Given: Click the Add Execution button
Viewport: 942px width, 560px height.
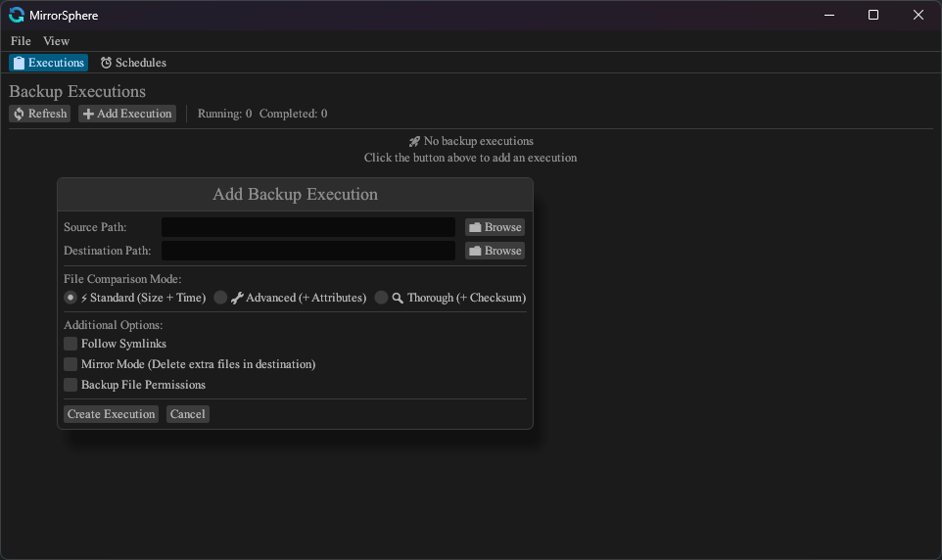Looking at the screenshot, I should point(127,114).
